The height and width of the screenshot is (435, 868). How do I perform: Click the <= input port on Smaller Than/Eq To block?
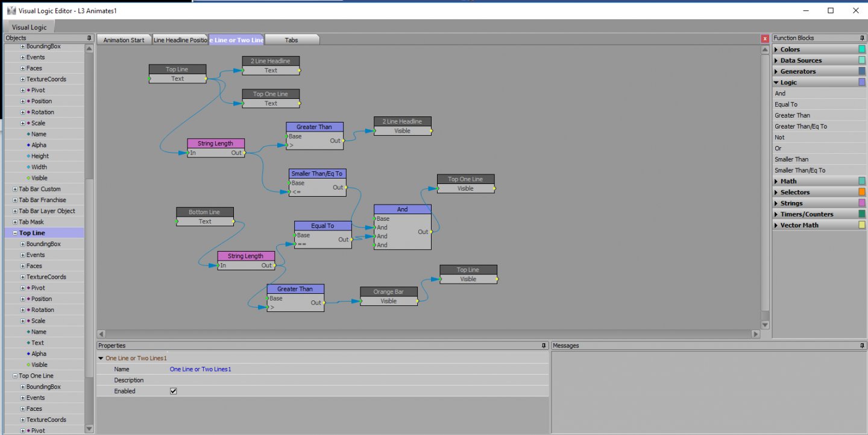tap(289, 192)
